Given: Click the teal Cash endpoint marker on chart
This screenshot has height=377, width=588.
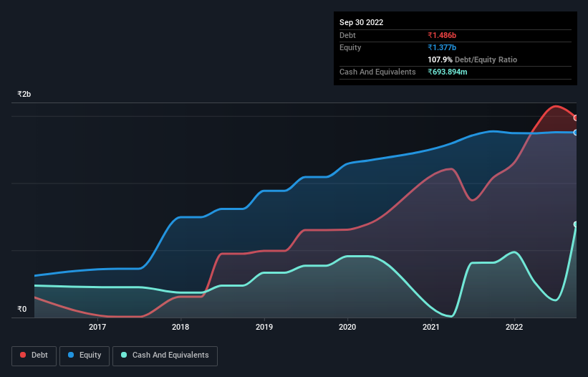Looking at the screenshot, I should (x=576, y=224).
